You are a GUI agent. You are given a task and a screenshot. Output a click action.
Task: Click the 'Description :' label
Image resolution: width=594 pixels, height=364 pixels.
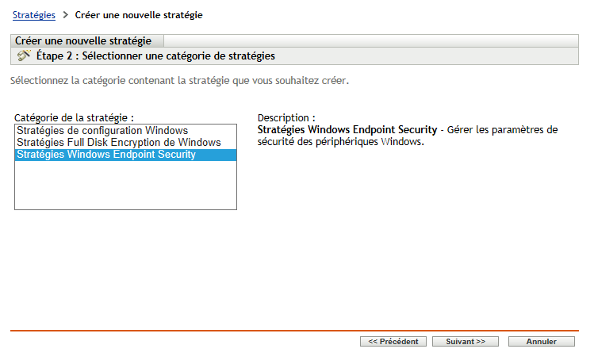coord(286,118)
